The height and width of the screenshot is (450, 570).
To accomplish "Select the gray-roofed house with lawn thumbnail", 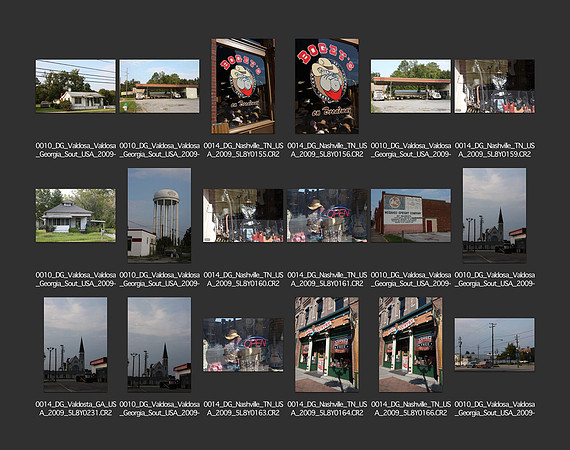I will coord(76,215).
